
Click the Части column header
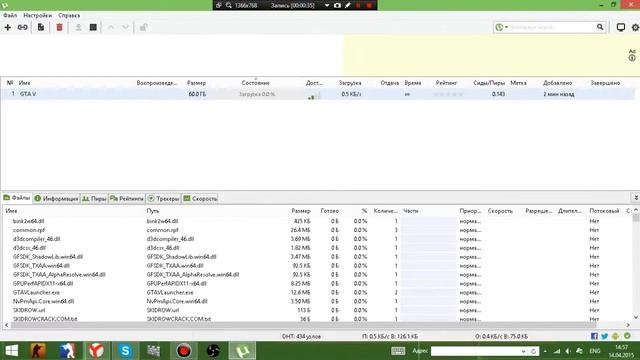pos(411,211)
